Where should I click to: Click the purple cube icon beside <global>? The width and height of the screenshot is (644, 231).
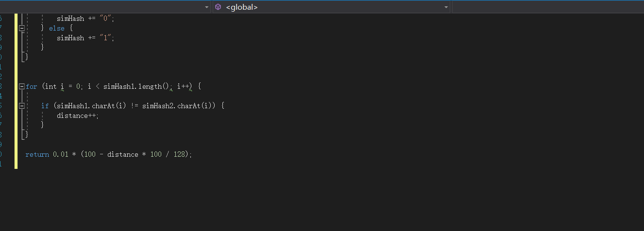(x=218, y=7)
